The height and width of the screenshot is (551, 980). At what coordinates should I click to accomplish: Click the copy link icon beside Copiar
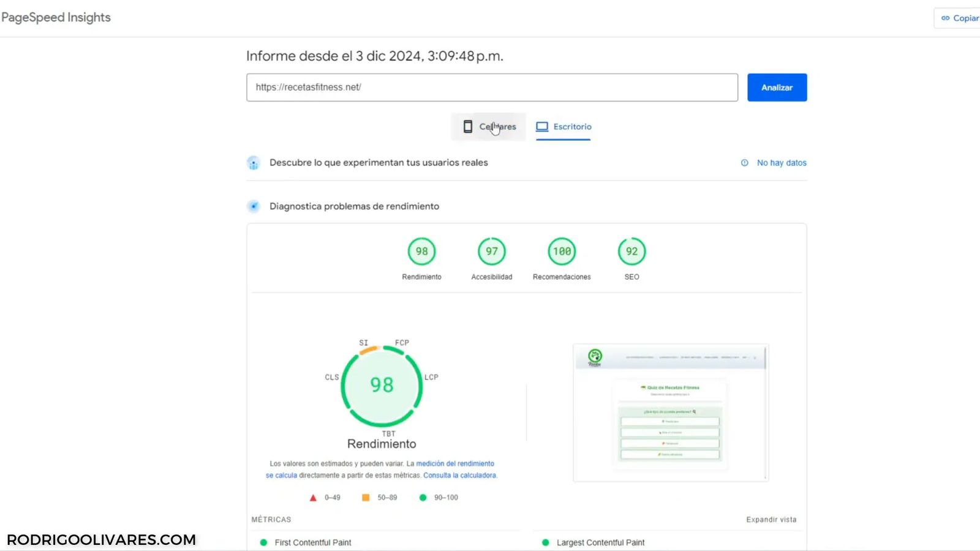(x=946, y=18)
